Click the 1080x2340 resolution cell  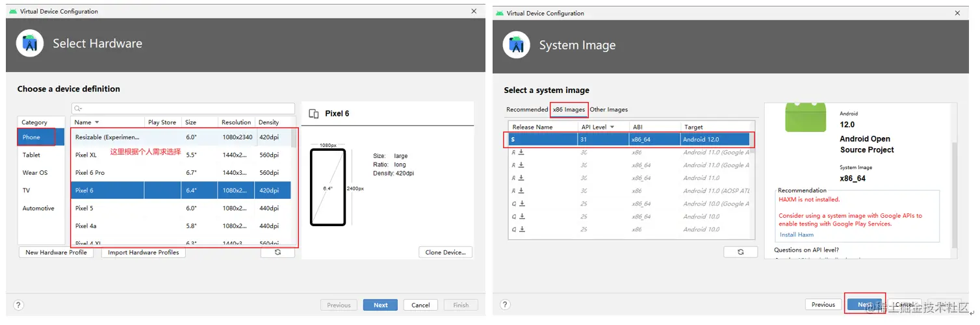pyautogui.click(x=237, y=137)
